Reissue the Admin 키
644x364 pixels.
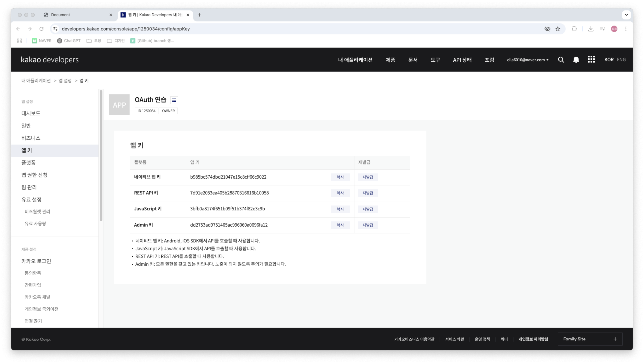coord(368,225)
